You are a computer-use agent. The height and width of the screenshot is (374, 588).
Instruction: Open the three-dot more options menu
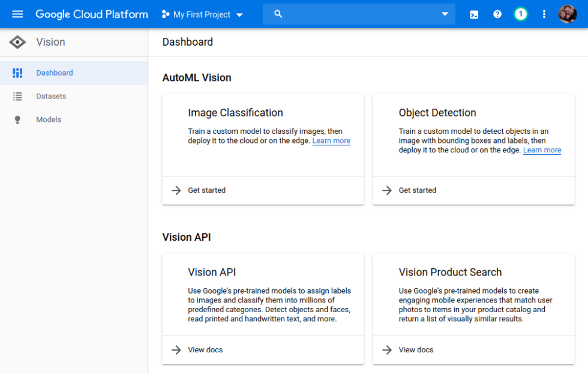544,14
